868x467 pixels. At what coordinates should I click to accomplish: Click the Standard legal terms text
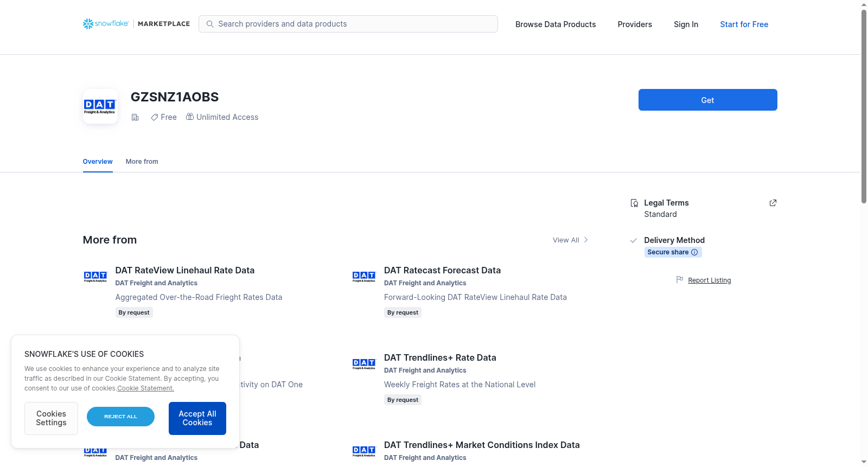tap(661, 214)
